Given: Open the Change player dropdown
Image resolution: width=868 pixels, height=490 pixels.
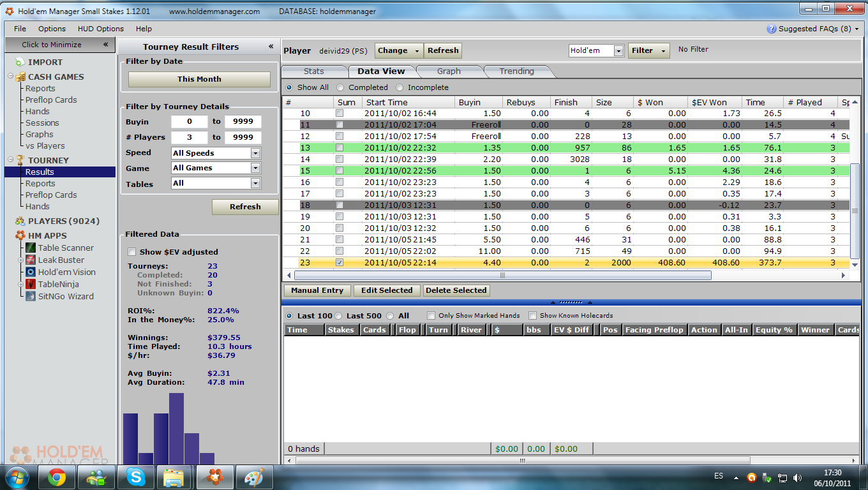Looking at the screenshot, I should click(x=399, y=50).
